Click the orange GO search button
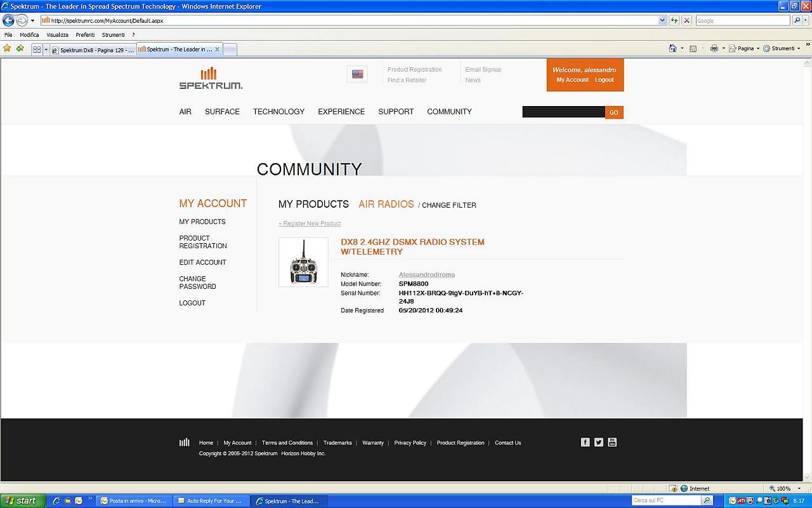 click(x=614, y=112)
